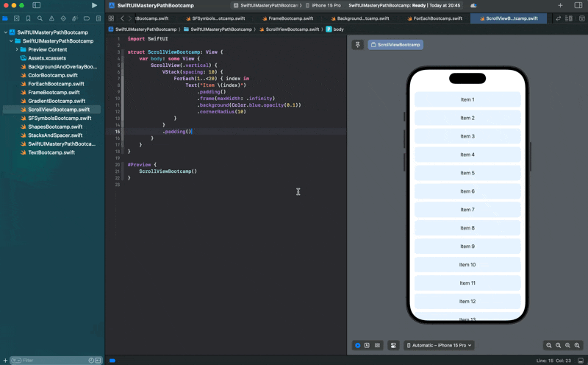
Task: Collapse root SwiftUIMasteryPathBootcamp project
Action: click(x=6, y=32)
